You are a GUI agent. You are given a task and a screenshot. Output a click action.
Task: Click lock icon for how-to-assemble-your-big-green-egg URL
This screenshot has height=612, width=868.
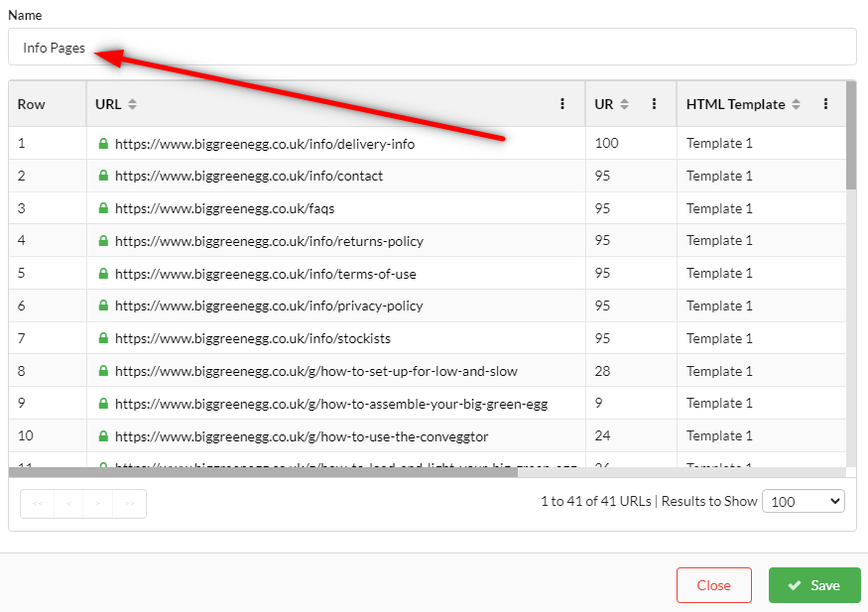tap(103, 404)
